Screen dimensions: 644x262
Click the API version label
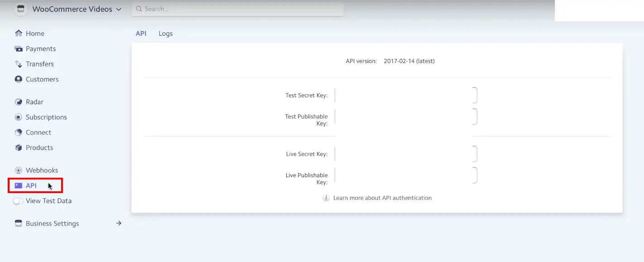click(361, 61)
